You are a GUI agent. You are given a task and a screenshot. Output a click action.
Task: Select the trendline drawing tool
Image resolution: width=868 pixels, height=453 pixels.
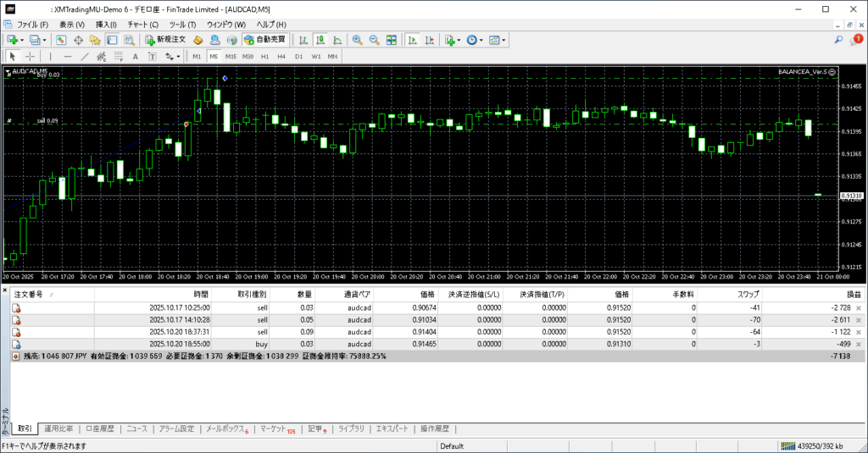click(86, 57)
